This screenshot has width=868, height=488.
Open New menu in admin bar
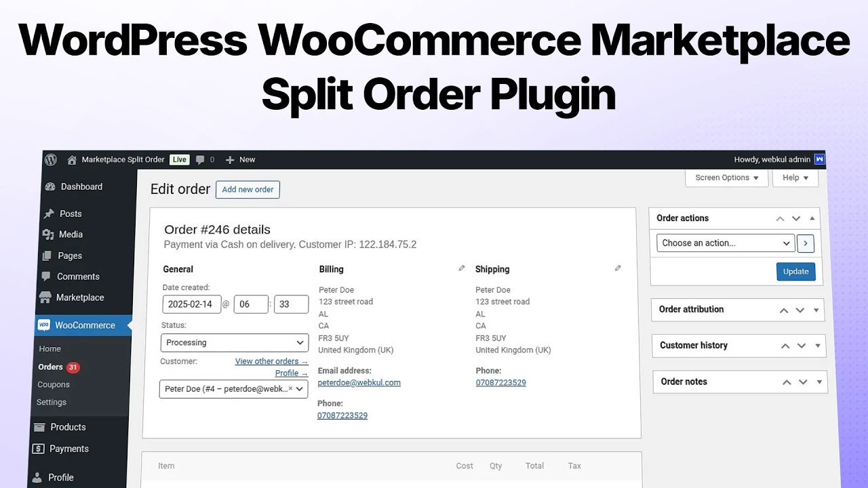click(x=240, y=160)
